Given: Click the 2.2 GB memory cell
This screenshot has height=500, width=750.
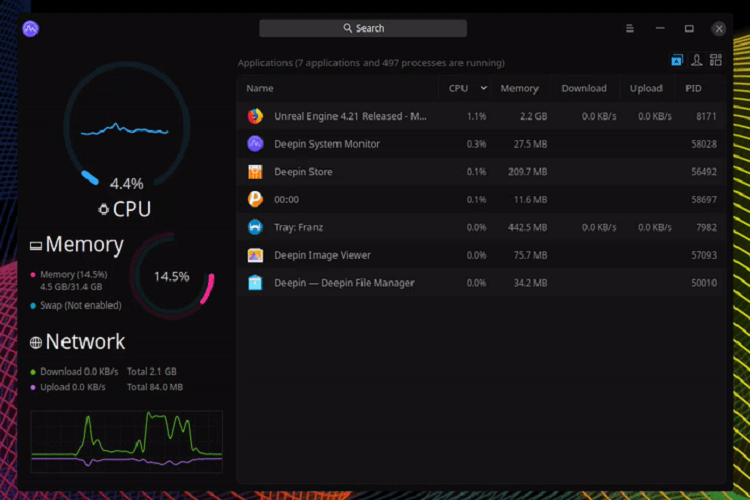Looking at the screenshot, I should [x=533, y=116].
